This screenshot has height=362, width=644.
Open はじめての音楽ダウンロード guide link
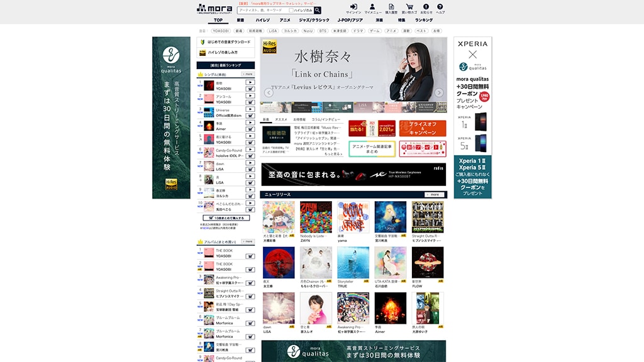pos(226,42)
